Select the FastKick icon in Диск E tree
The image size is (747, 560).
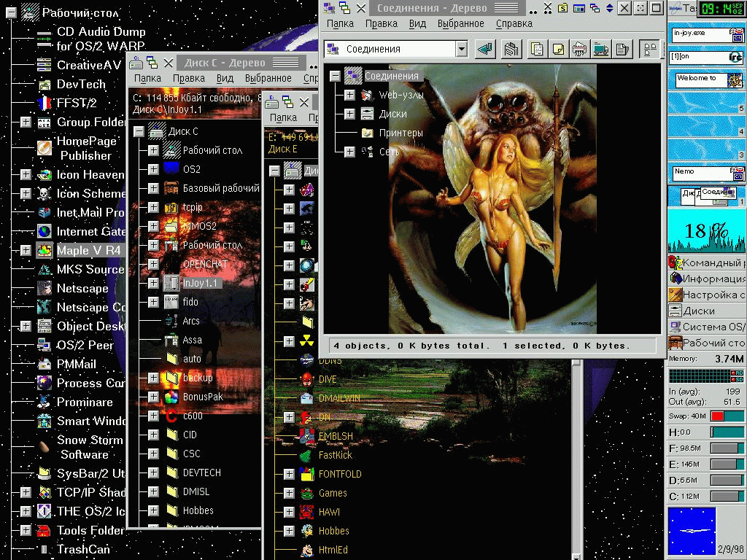307,455
